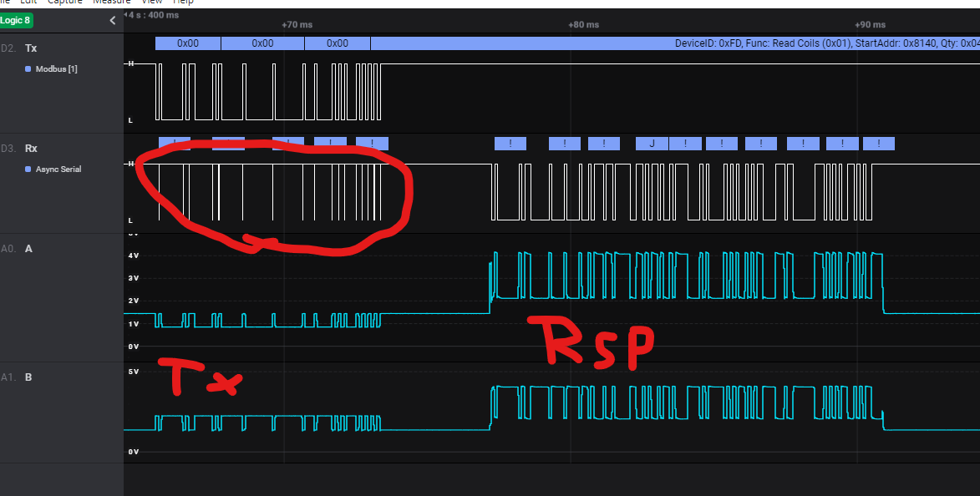Screen dimensions: 980x496
Task: Open the Edit menu
Action: click(x=28, y=2)
